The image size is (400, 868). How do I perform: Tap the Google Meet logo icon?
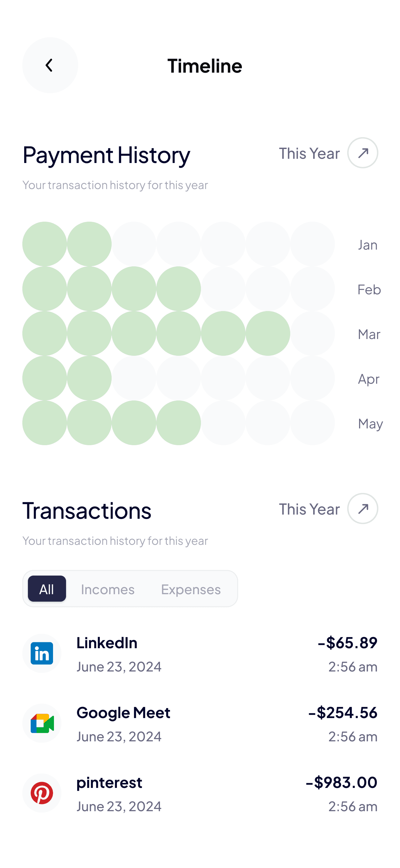[42, 723]
